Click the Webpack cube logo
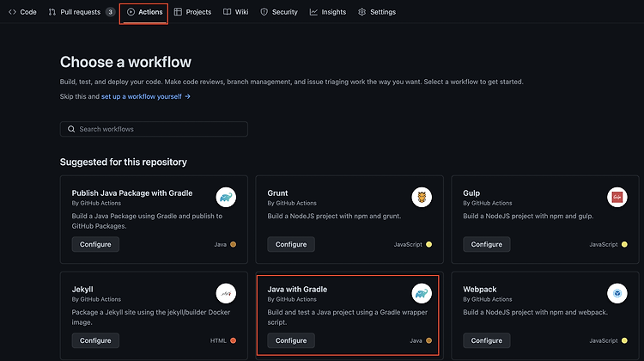Viewport: 644px width, 361px height. 617,294
